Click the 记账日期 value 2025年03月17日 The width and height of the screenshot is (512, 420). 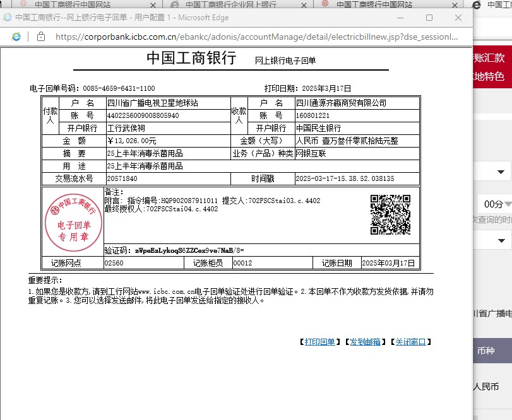[x=388, y=263]
